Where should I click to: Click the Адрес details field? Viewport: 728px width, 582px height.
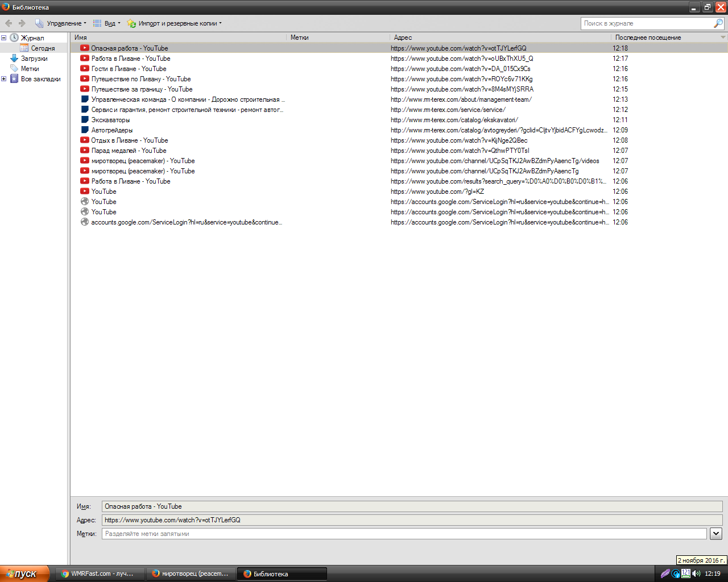412,520
